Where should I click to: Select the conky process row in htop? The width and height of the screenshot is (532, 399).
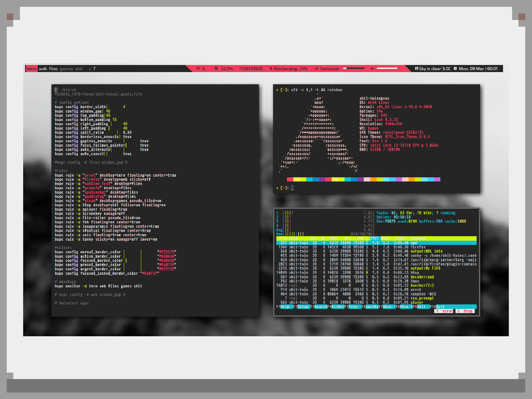376,256
